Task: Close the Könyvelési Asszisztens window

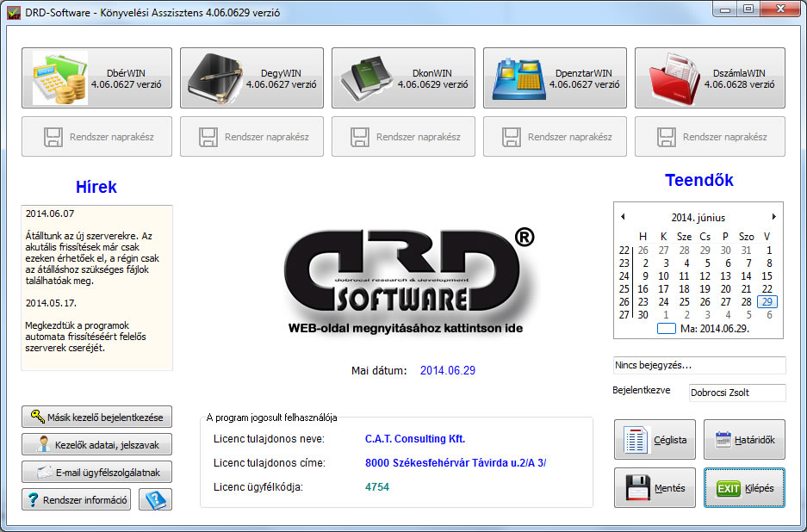Action: pos(780,9)
